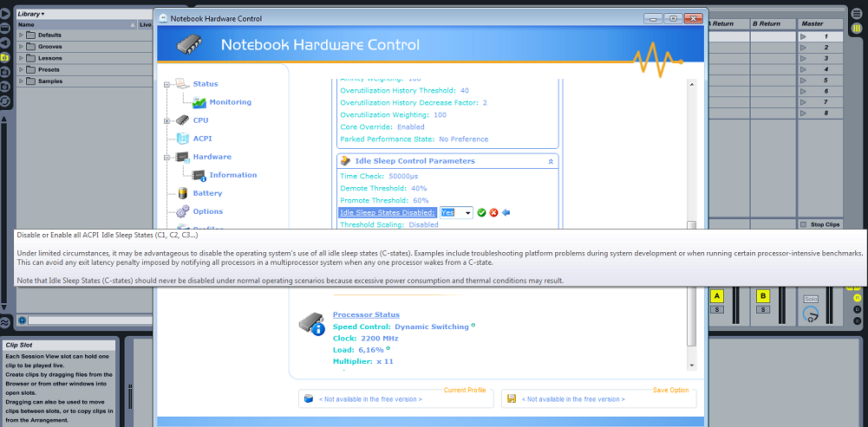This screenshot has width=868, height=427.
Task: Click the Monitoring chart icon
Action: [x=199, y=102]
